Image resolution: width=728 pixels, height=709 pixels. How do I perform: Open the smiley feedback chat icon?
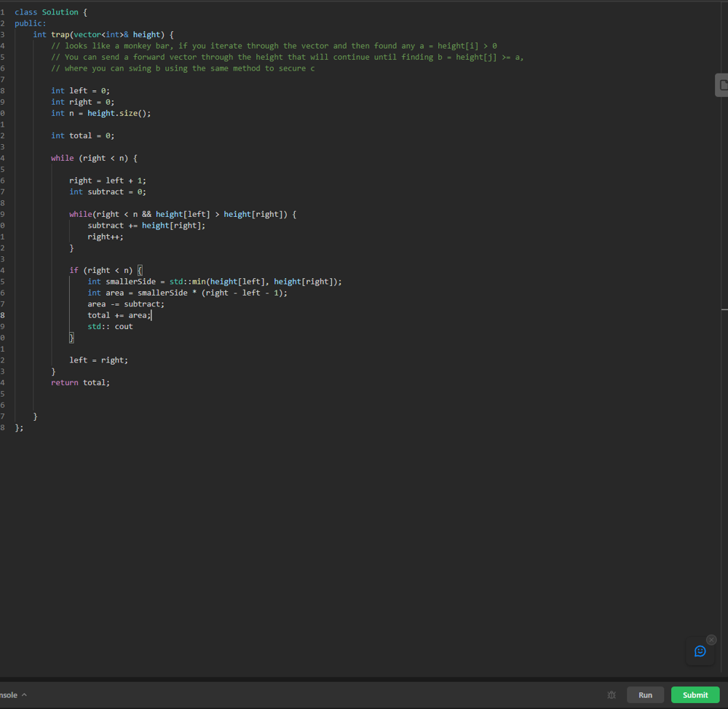tap(700, 651)
